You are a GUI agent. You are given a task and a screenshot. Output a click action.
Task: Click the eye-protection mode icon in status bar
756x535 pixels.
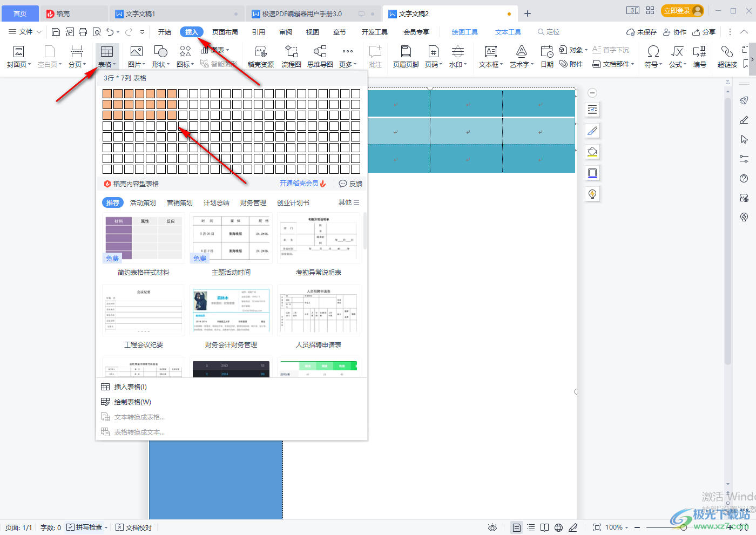pos(492,527)
